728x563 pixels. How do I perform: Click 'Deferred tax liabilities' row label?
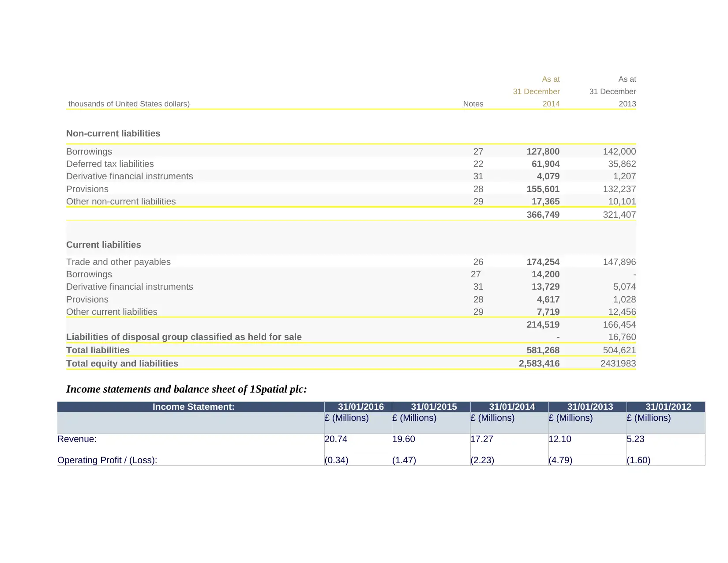click(110, 164)
